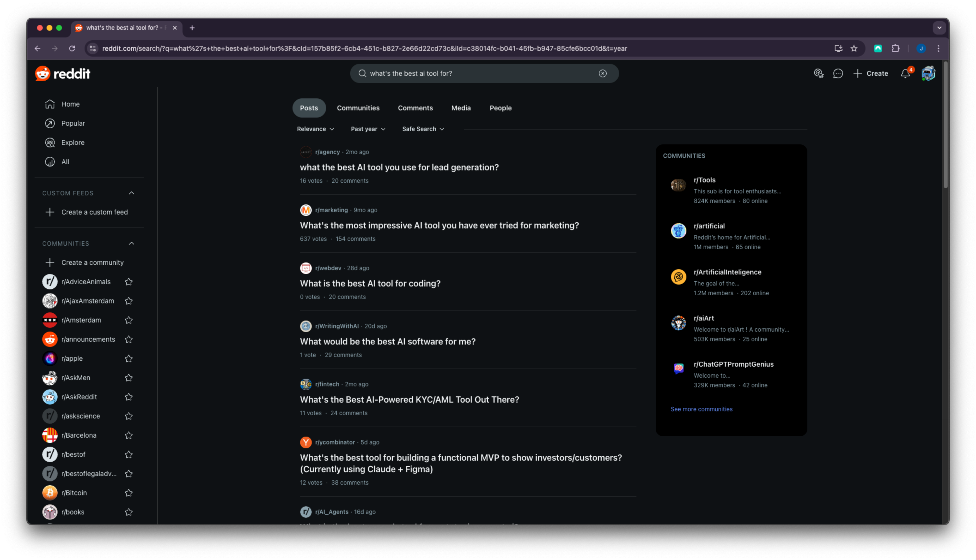This screenshot has height=560, width=976.
Task: Open the browser extensions puzzle icon
Action: pyautogui.click(x=896, y=48)
